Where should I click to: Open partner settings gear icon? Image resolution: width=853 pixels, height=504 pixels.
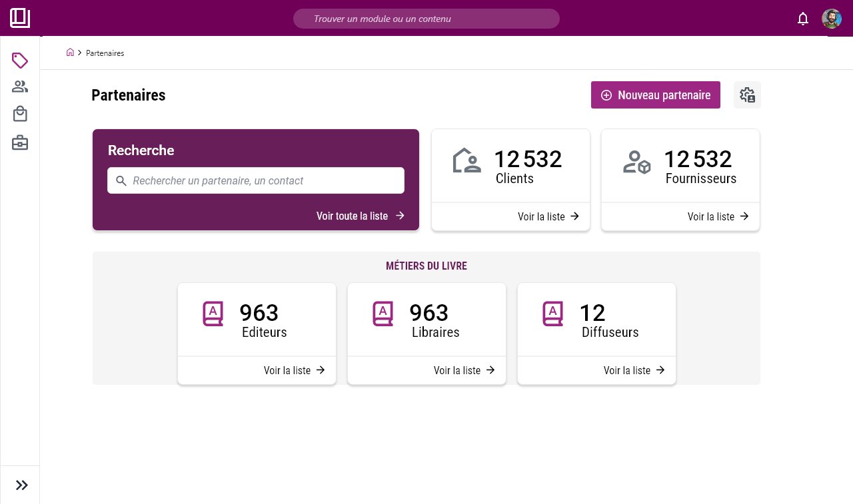(x=747, y=95)
